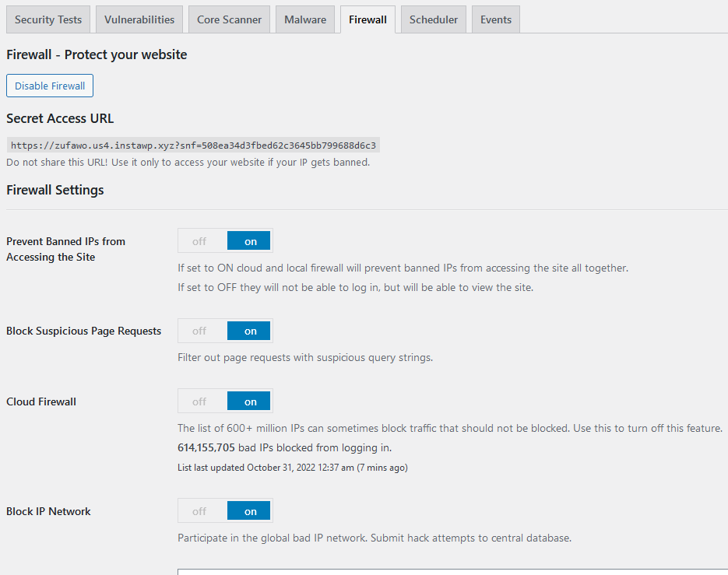The width and height of the screenshot is (728, 575).
Task: Click 'on' for Prevent Banned IPs
Action: coord(249,241)
